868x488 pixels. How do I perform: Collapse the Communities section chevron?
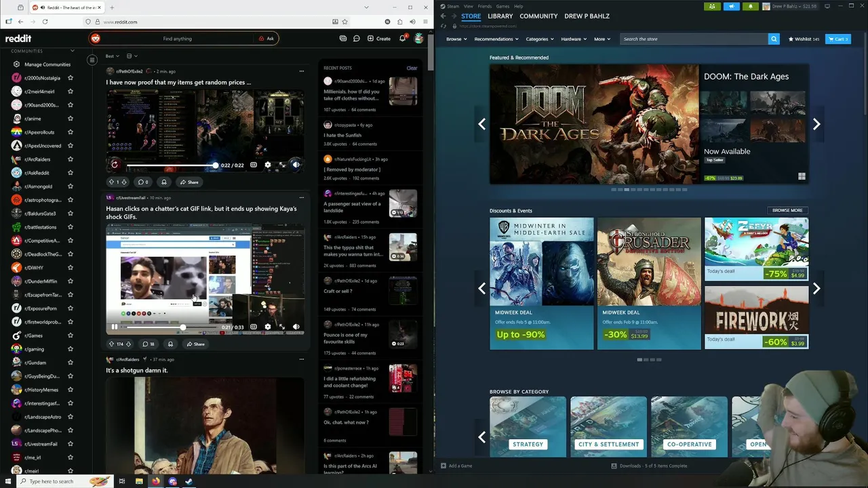point(73,51)
